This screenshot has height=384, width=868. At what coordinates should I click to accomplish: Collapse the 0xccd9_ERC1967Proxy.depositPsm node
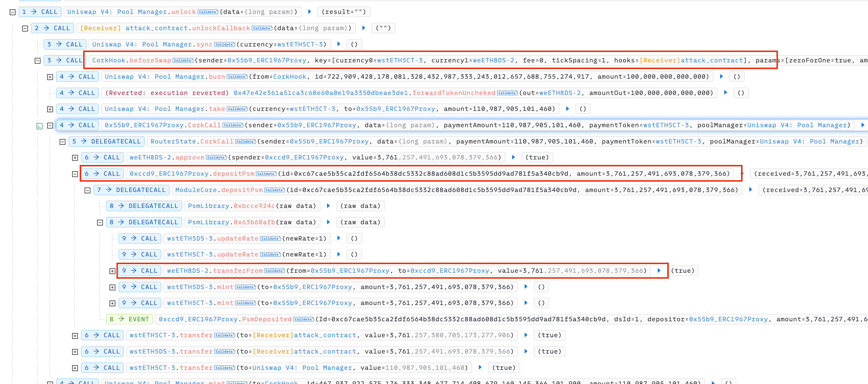click(75, 174)
